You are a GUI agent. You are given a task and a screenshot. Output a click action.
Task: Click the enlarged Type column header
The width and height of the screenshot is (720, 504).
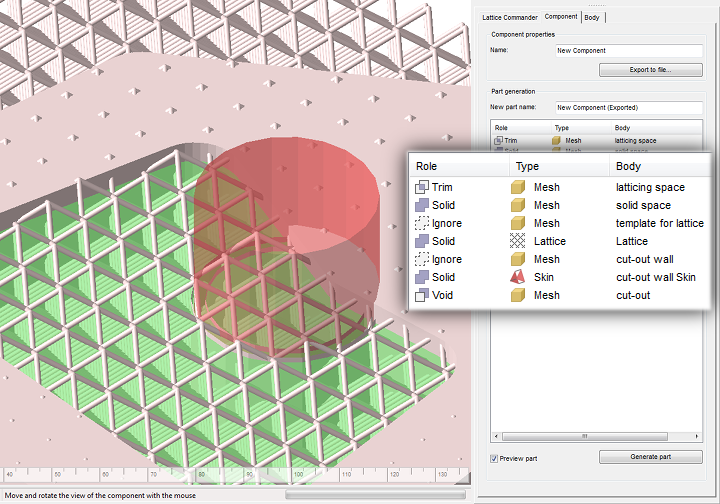559,166
